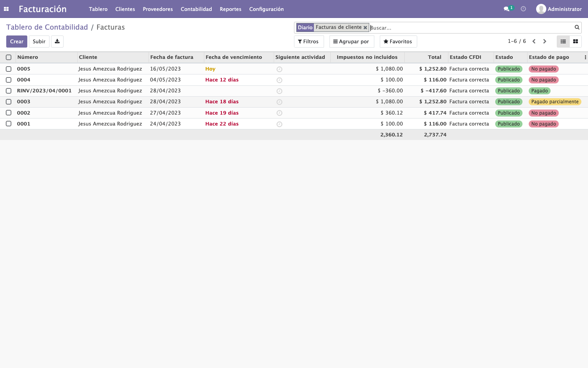Screen dimensions: 588x368
Task: Toggle the select-all checkbox in header
Action: [9, 57]
